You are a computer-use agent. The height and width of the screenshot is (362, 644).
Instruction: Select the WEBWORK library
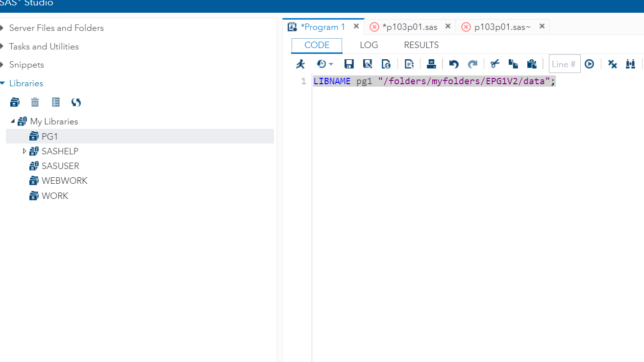64,180
